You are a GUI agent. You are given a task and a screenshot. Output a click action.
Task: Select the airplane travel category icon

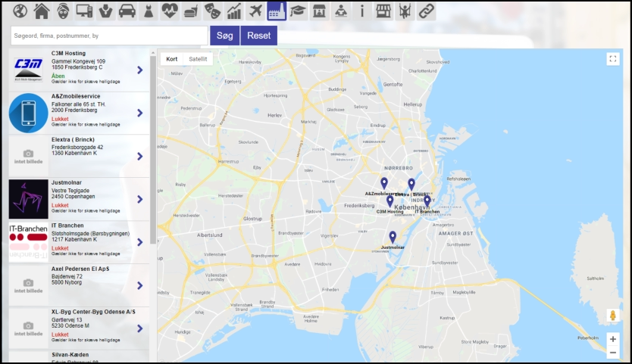[x=255, y=11]
